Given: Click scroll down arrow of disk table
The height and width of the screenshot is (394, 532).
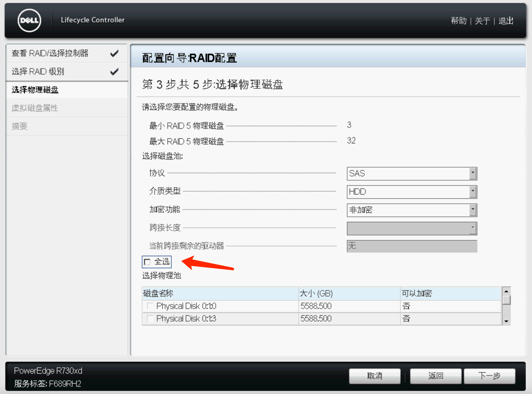Looking at the screenshot, I should [x=506, y=321].
